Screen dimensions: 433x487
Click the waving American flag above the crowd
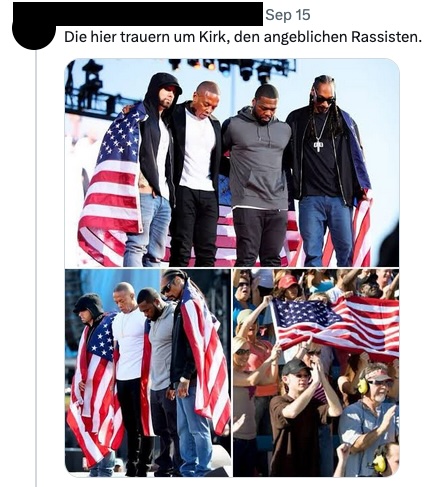[x=335, y=325]
